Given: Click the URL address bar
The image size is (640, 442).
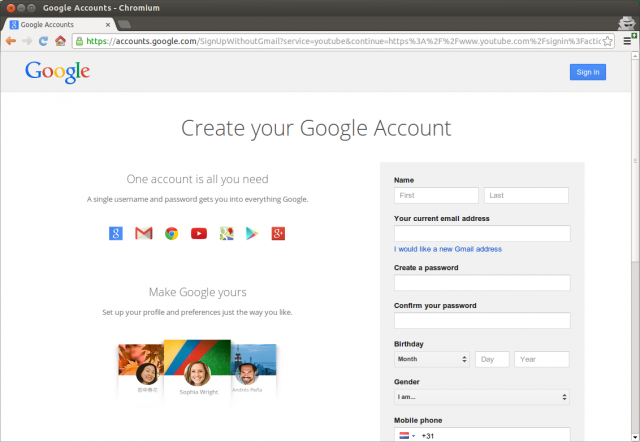Looking at the screenshot, I should point(343,41).
